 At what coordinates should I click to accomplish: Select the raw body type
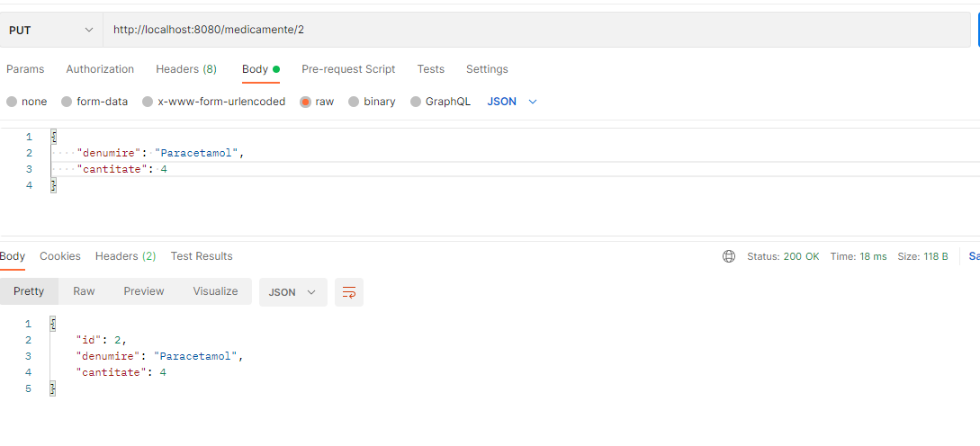[317, 102]
